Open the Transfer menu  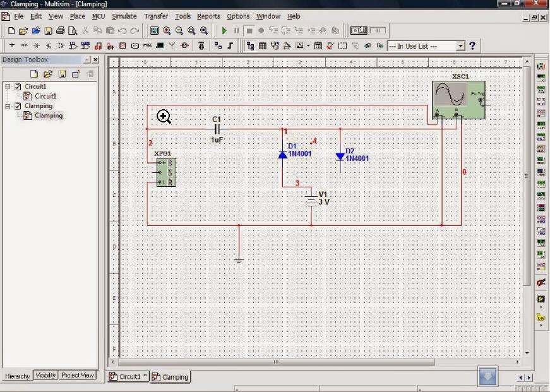[156, 16]
